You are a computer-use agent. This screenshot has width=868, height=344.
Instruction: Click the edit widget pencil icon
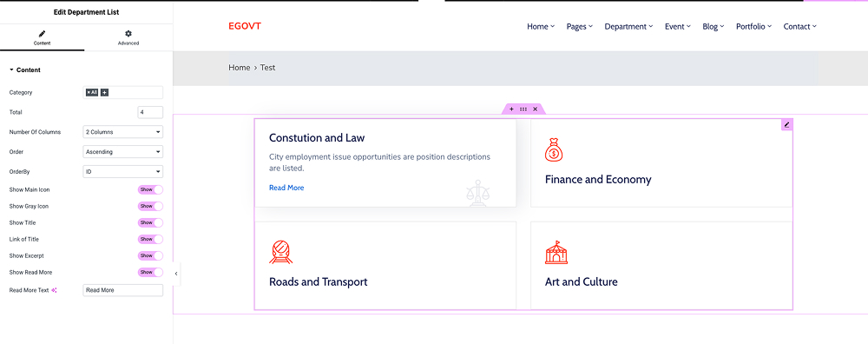coord(786,124)
